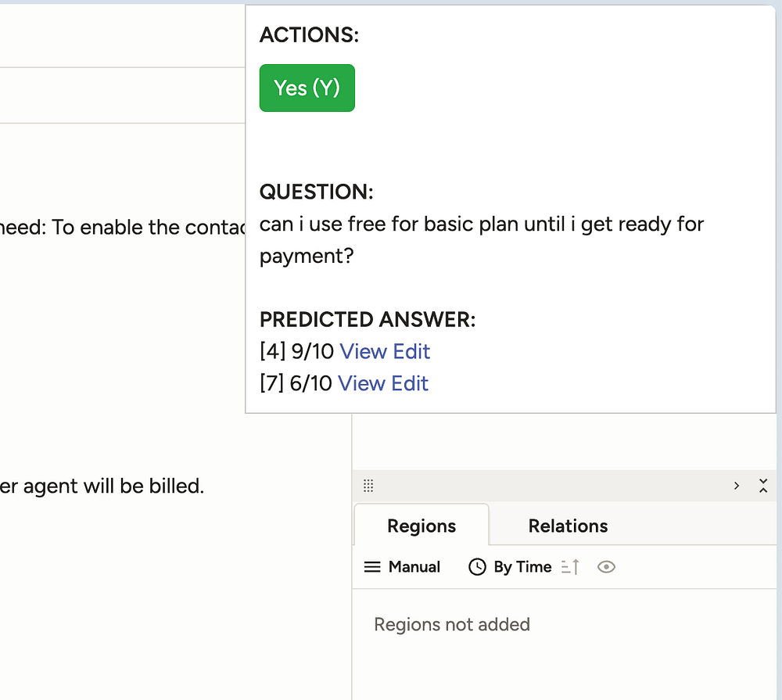Click Edit link for answer [4]
782x700 pixels.
click(x=411, y=352)
